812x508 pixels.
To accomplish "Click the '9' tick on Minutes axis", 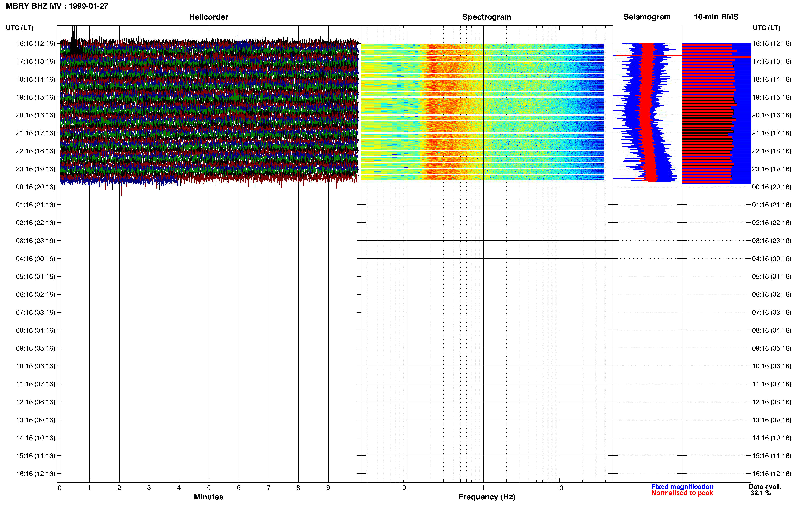I will click(328, 487).
